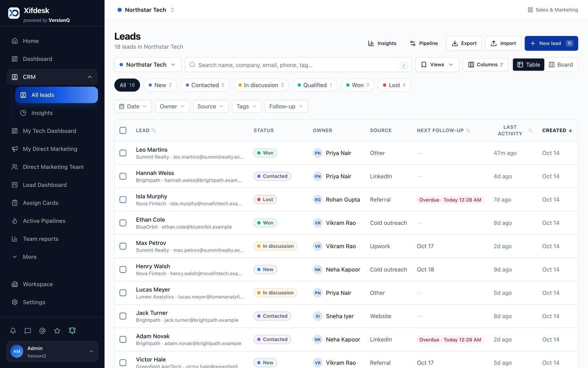588x368 pixels.
Task: Open header Insights button
Action: pyautogui.click(x=382, y=43)
